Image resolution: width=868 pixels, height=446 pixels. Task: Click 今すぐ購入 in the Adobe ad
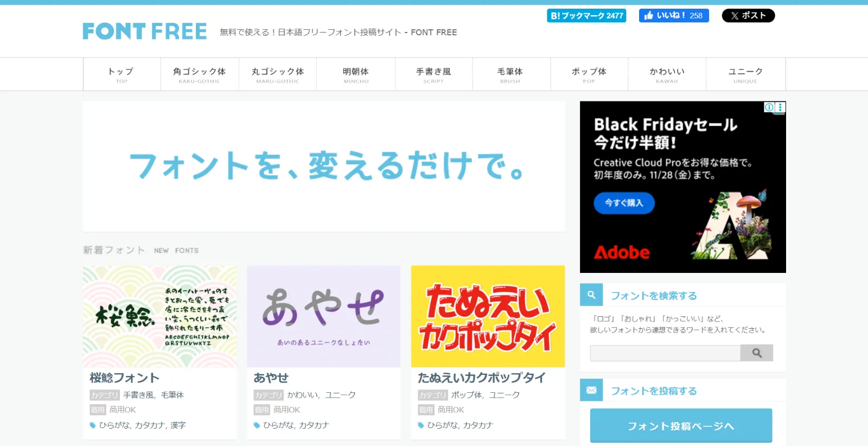tap(624, 203)
